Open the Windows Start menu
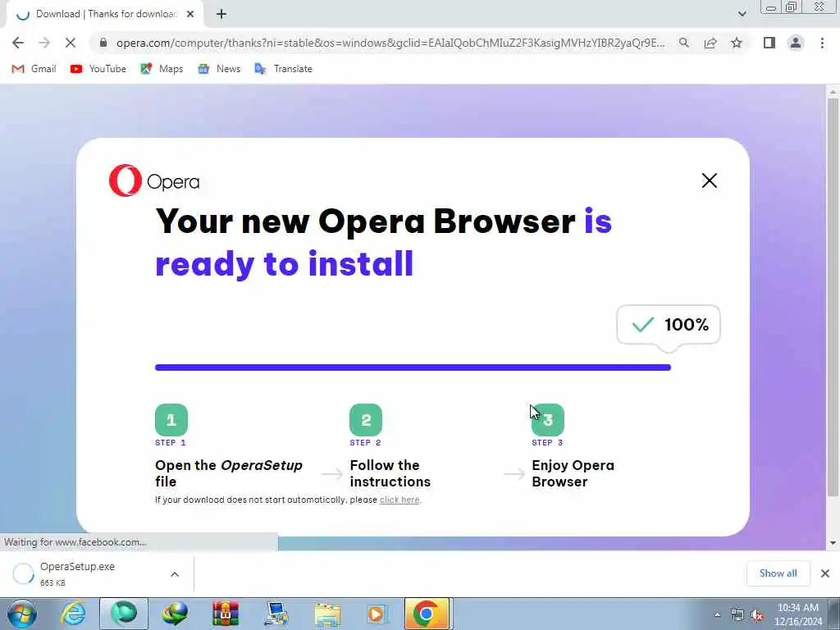This screenshot has height=630, width=840. pos(22,614)
